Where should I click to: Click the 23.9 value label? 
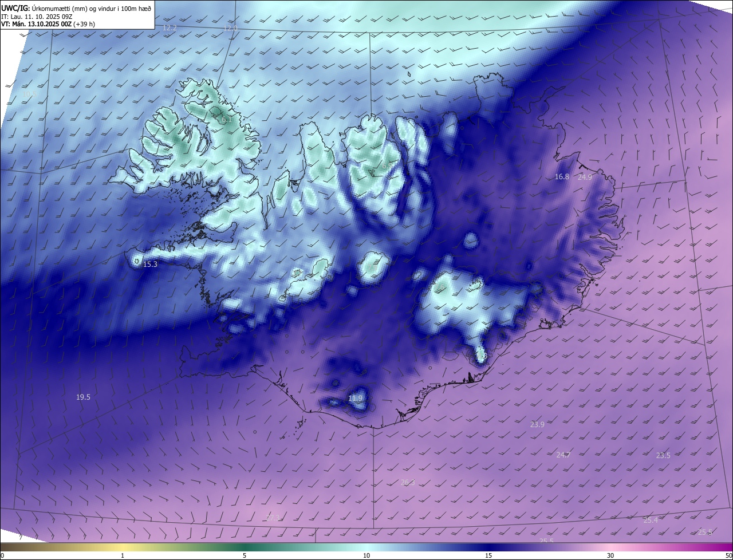point(537,424)
